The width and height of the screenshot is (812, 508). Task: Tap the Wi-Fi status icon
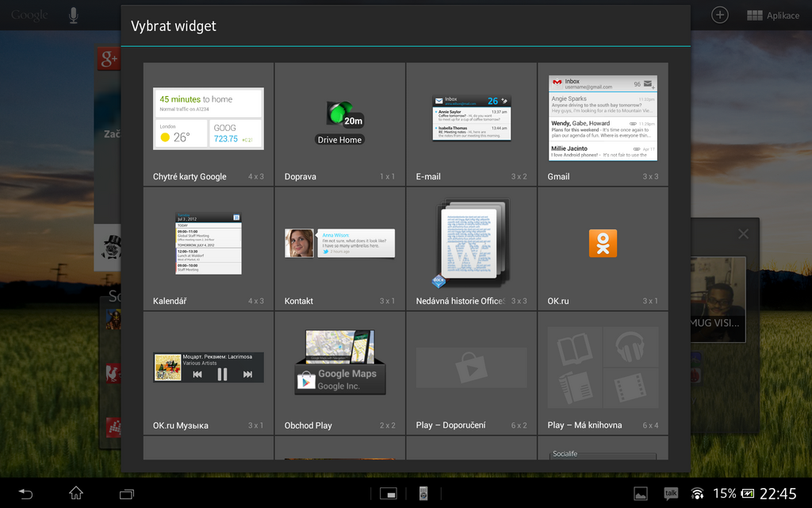696,493
